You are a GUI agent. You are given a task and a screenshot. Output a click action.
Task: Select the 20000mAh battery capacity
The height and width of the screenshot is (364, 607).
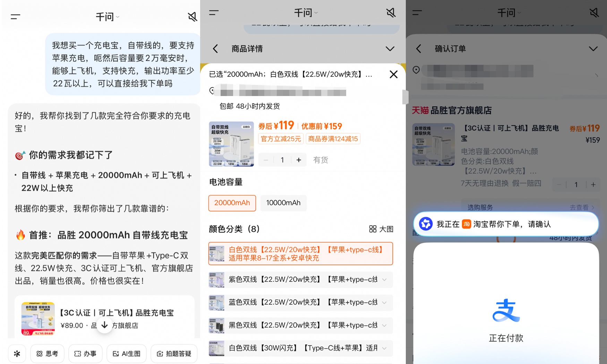coord(232,203)
